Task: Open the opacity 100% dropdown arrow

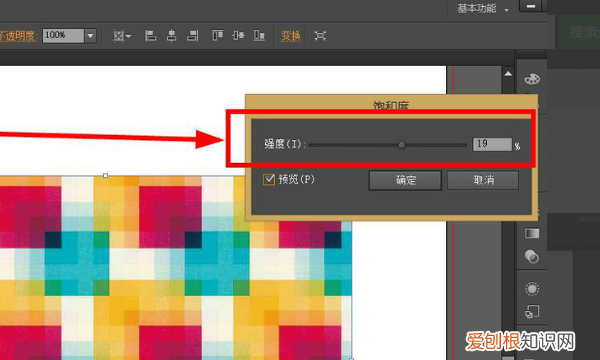Action: pyautogui.click(x=90, y=36)
